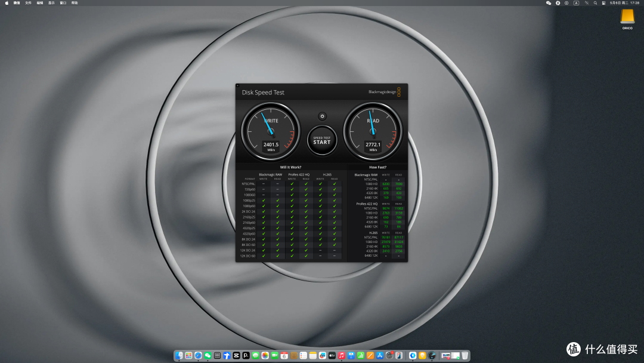Viewport: 644px width, 363px height.
Task: Click ProRes 422 HQ column header
Action: tap(299, 175)
